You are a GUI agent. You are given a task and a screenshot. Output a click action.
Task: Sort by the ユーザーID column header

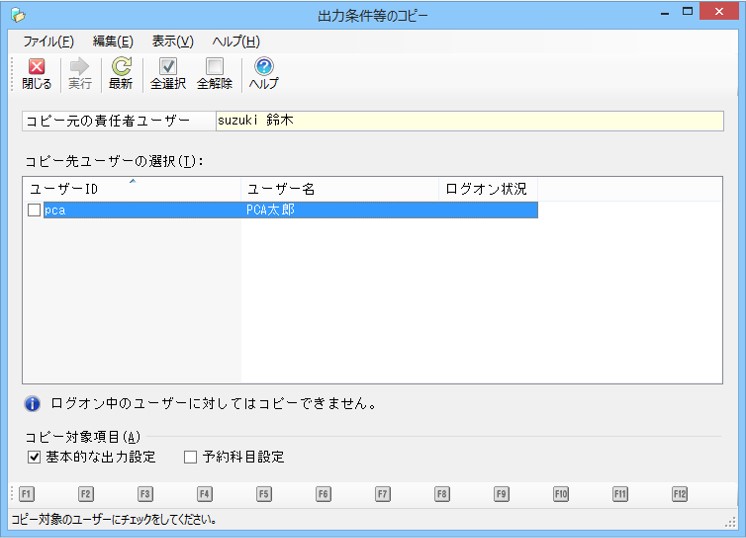point(130,189)
